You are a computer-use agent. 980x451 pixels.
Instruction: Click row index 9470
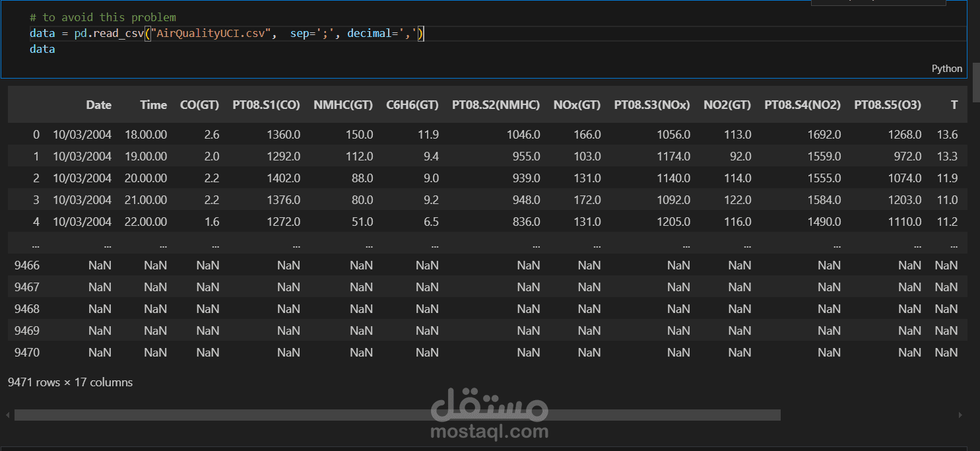[x=27, y=353]
